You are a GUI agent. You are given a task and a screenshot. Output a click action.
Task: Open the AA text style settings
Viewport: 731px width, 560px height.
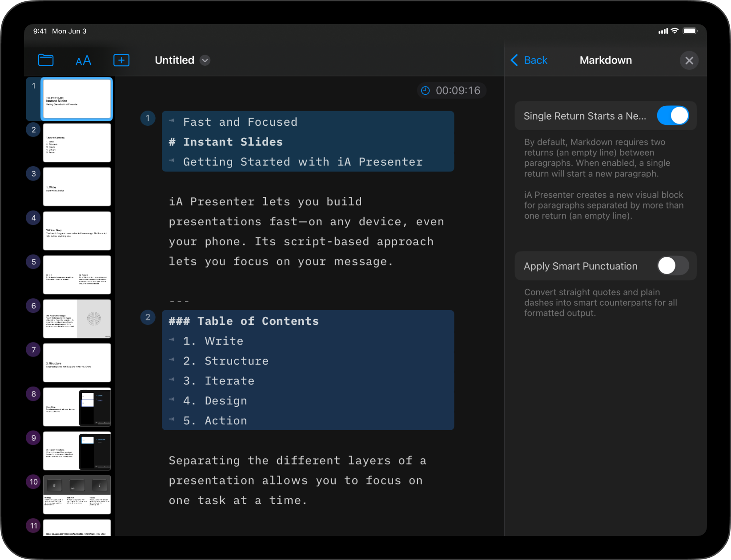click(x=83, y=60)
